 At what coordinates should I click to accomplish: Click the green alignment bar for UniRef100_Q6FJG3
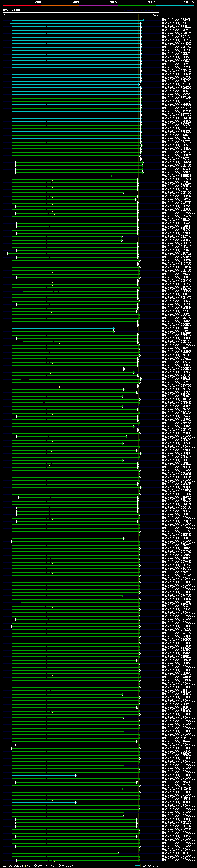coord(68,193)
